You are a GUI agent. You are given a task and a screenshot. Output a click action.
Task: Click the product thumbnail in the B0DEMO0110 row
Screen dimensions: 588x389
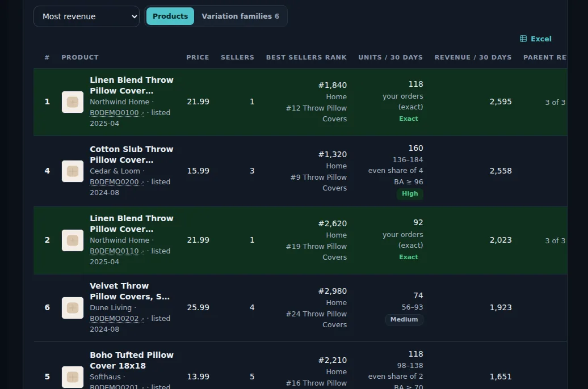coord(73,240)
